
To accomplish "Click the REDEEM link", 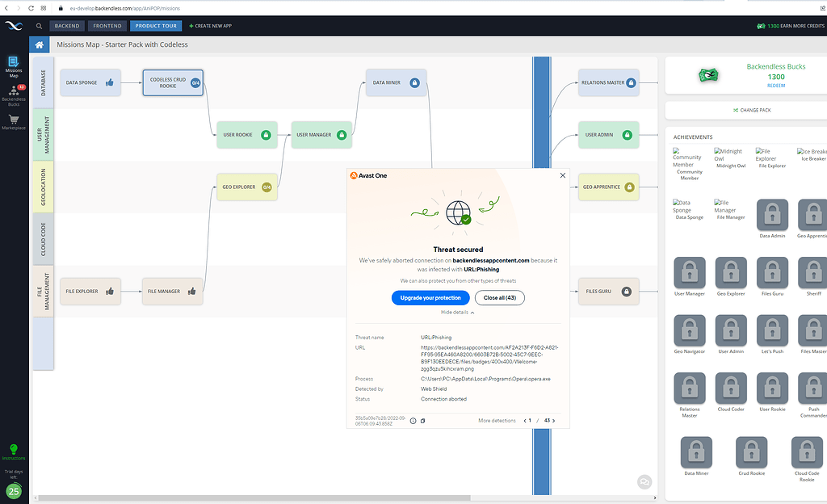I will pyautogui.click(x=776, y=86).
